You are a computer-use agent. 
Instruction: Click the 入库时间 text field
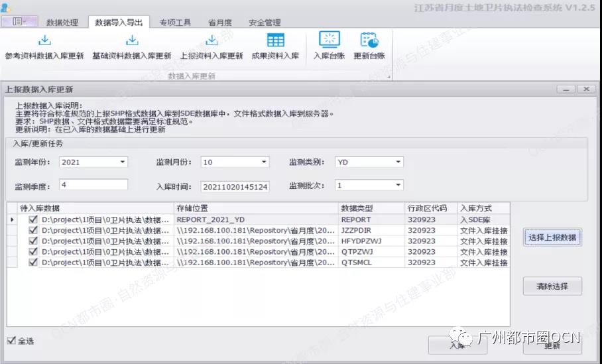(x=235, y=186)
